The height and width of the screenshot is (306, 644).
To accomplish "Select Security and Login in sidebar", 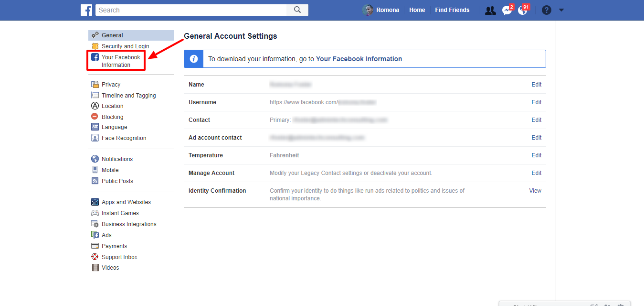I will [x=125, y=46].
